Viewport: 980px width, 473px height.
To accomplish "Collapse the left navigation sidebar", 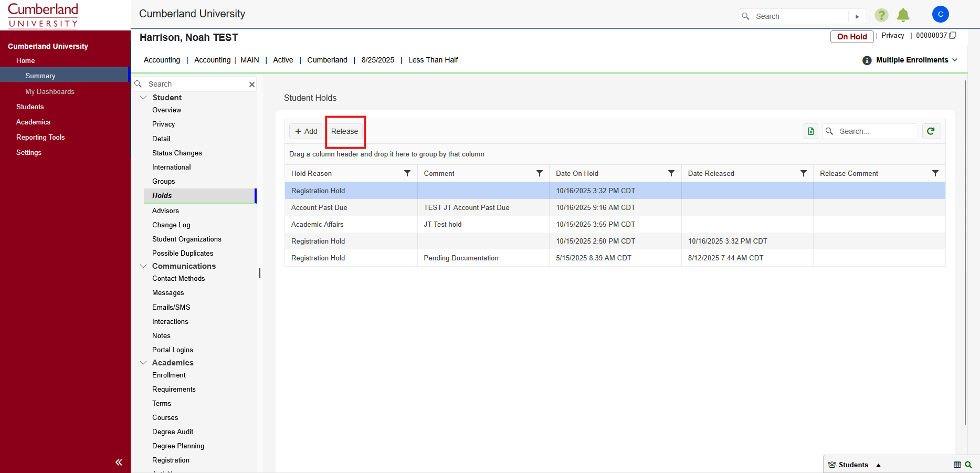I will pyautogui.click(x=119, y=462).
